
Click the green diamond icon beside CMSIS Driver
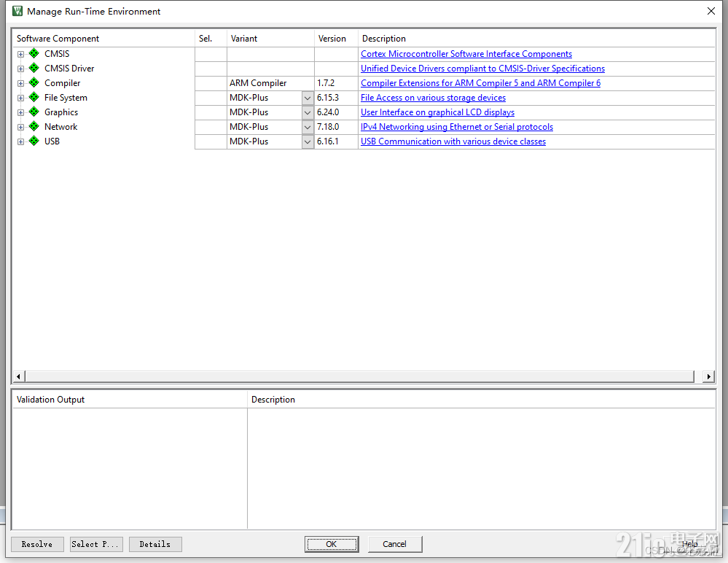point(34,69)
